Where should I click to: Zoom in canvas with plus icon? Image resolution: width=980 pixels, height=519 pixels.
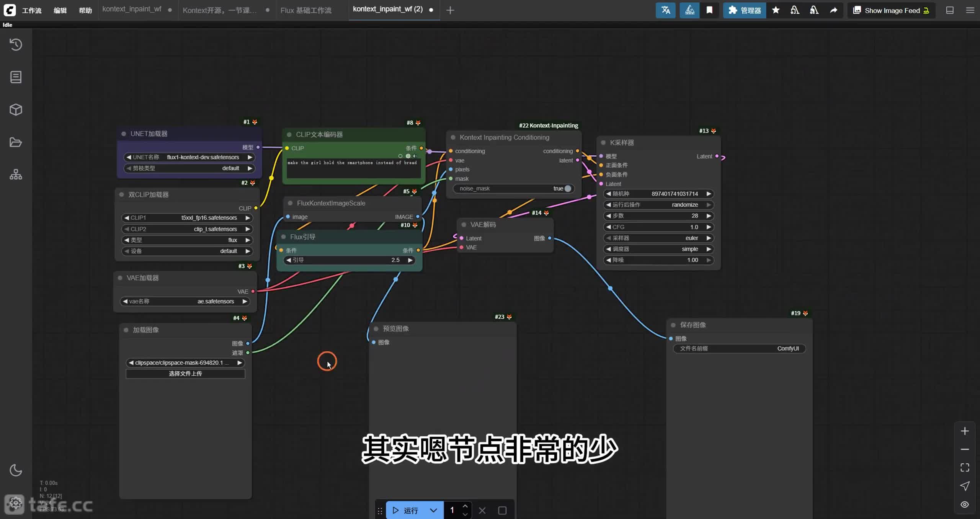pyautogui.click(x=965, y=431)
